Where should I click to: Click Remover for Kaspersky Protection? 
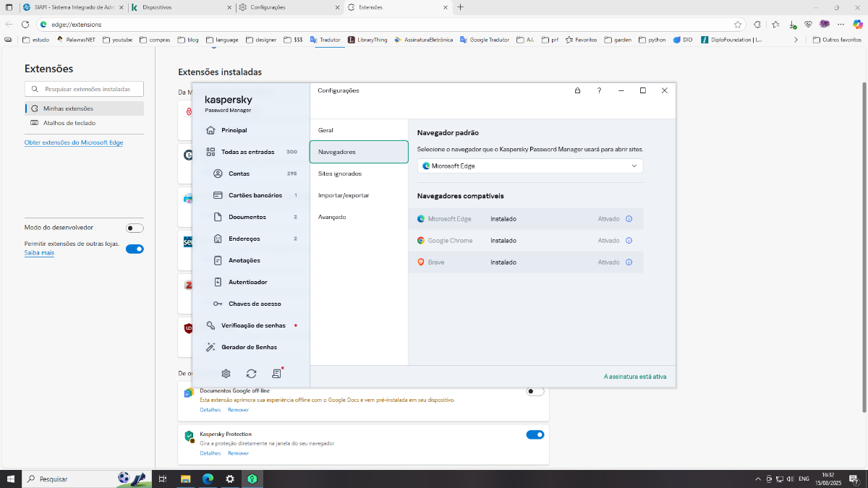tap(238, 453)
